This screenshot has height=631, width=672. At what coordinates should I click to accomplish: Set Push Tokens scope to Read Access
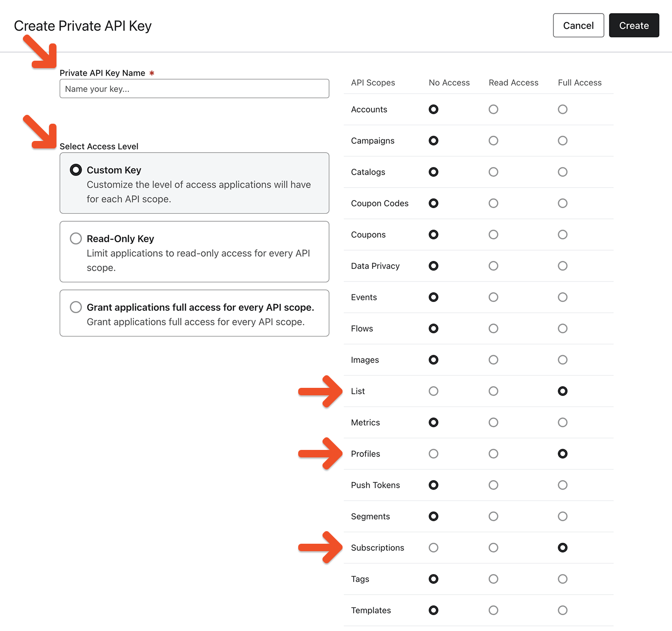(x=493, y=484)
